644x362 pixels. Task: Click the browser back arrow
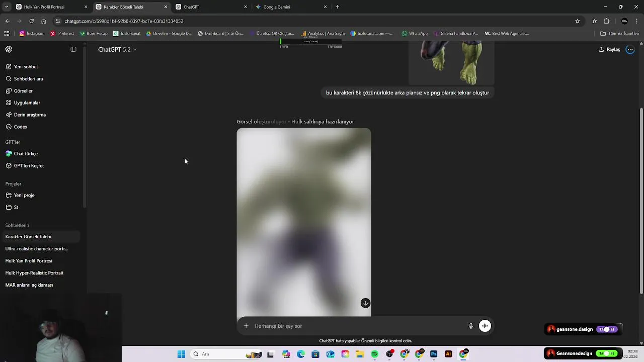(x=7, y=21)
